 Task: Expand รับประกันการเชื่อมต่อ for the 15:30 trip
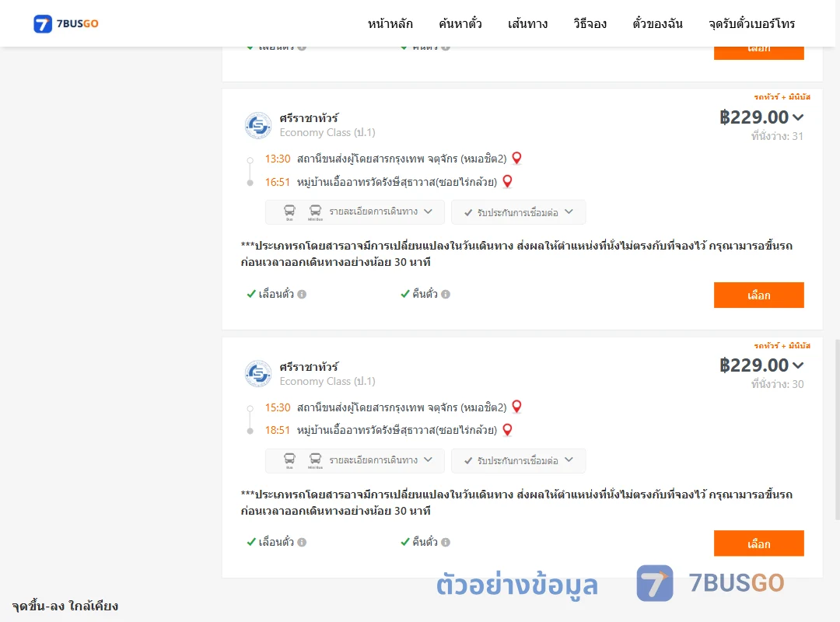[x=519, y=460]
